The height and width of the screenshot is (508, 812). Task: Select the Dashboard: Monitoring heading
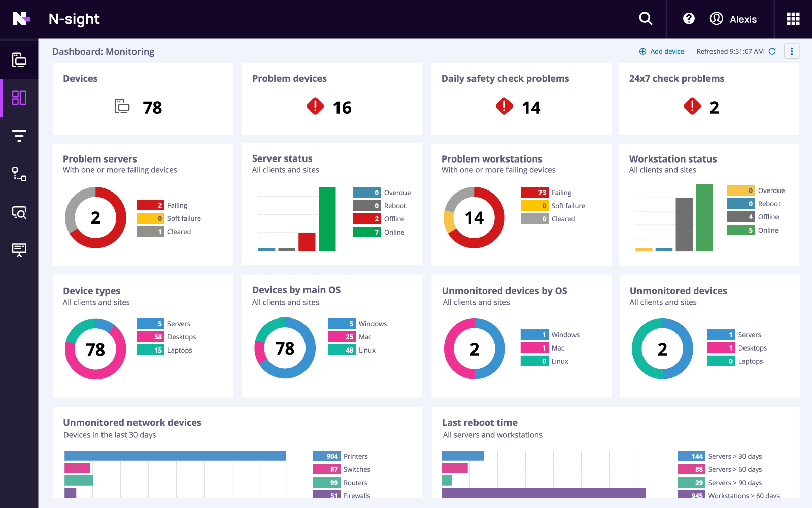pos(104,51)
